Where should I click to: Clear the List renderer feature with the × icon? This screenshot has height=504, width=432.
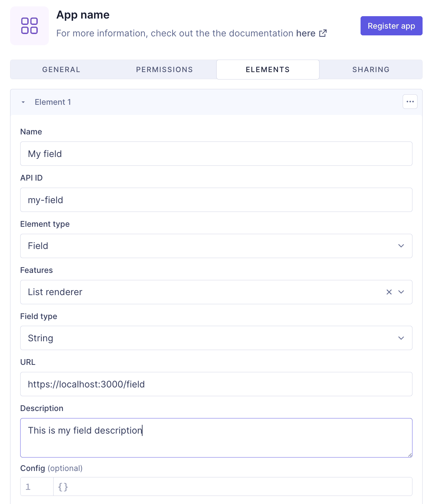[x=389, y=292]
